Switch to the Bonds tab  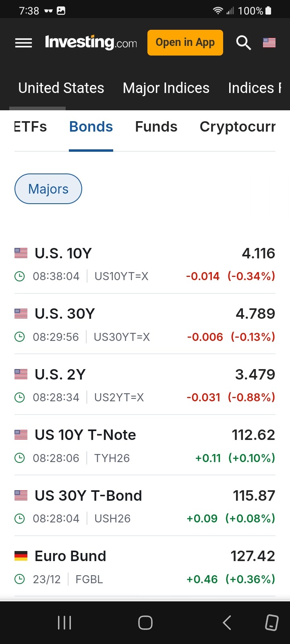click(91, 127)
